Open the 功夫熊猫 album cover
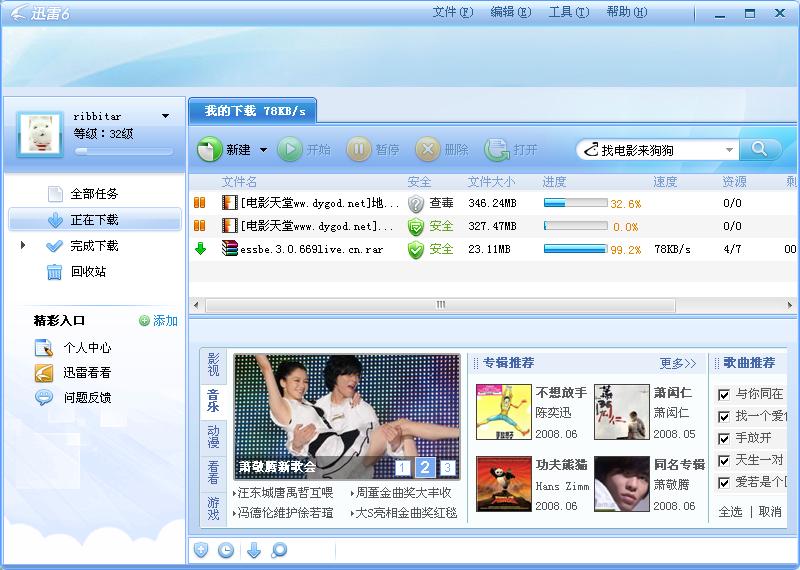Screen dimensions: 800x570 coord(504,484)
